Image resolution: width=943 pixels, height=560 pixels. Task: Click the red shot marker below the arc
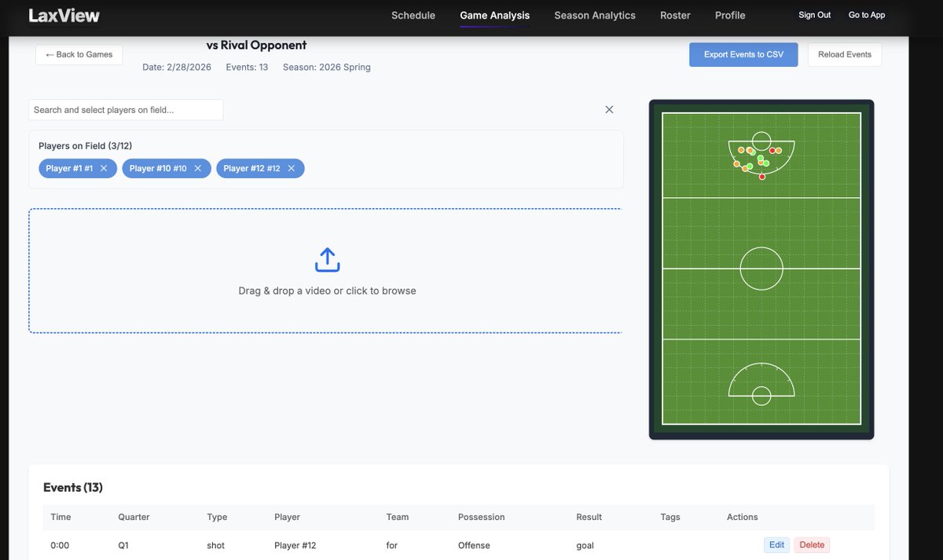coord(762,177)
